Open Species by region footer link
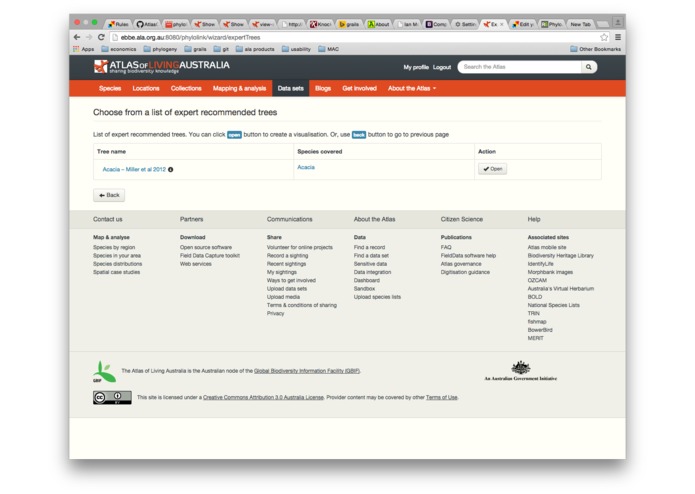The image size is (695, 494). (x=114, y=248)
